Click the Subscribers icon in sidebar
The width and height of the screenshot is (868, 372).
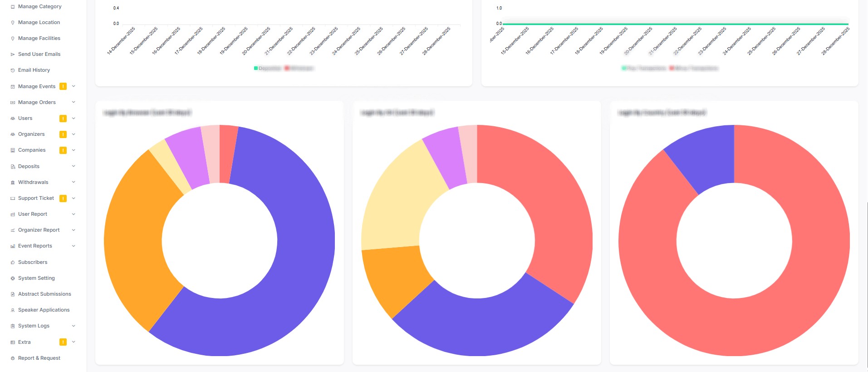(13, 263)
